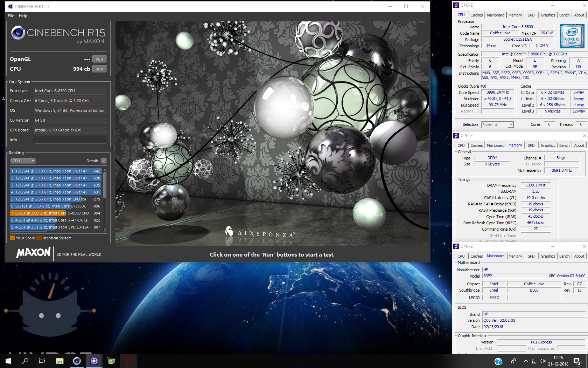The height and width of the screenshot is (368, 588).
Task: Select ranking row 6 i7-3930K scoring 1096
Action: [56, 206]
